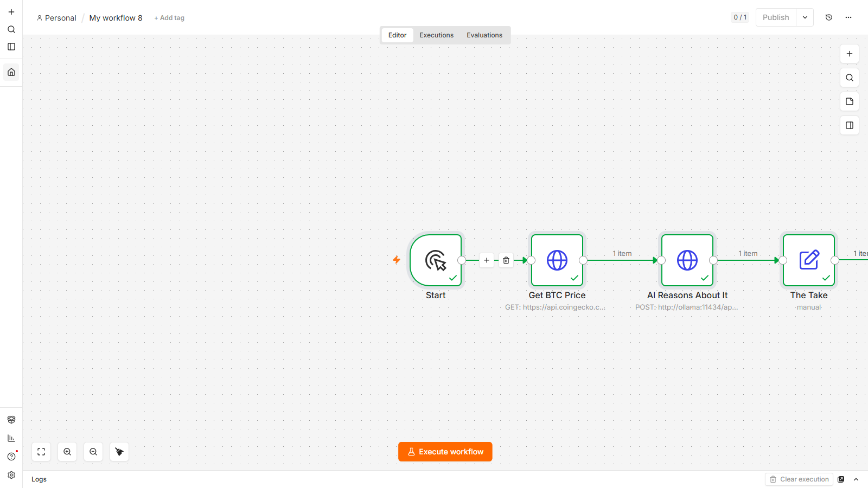Open workflow history clock icon
This screenshot has height=488, width=868.
[829, 17]
